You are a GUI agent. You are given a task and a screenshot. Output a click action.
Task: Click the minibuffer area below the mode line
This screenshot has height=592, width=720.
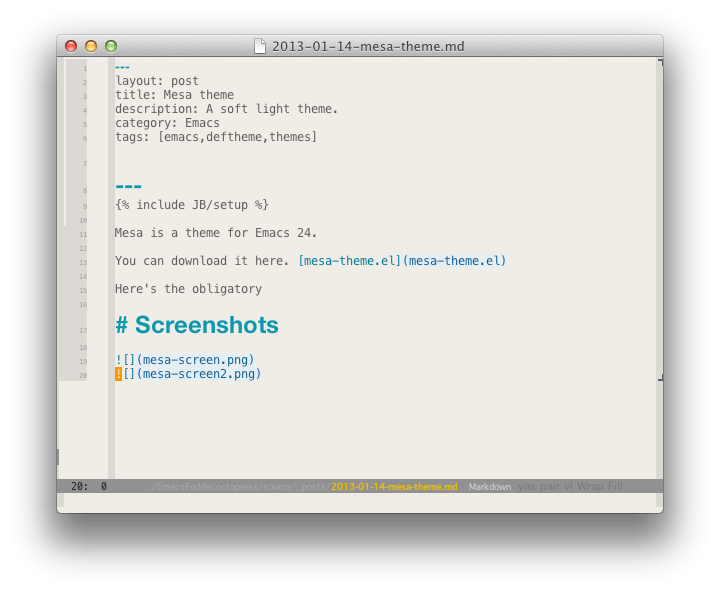pyautogui.click(x=360, y=501)
